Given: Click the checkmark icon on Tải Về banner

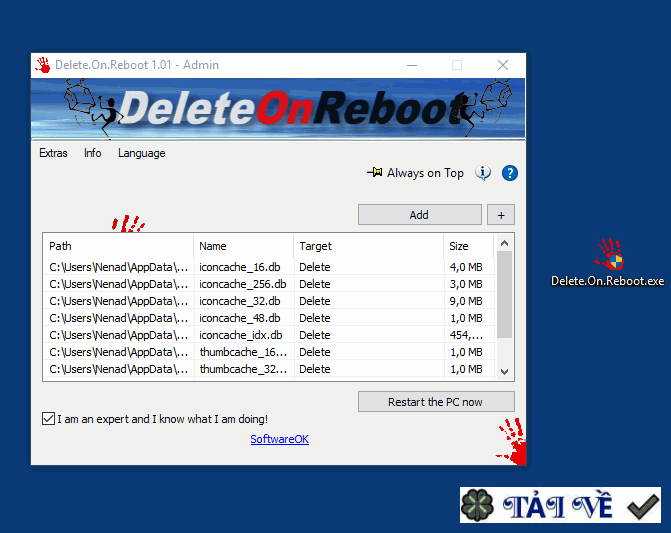Looking at the screenshot, I should click(x=643, y=506).
